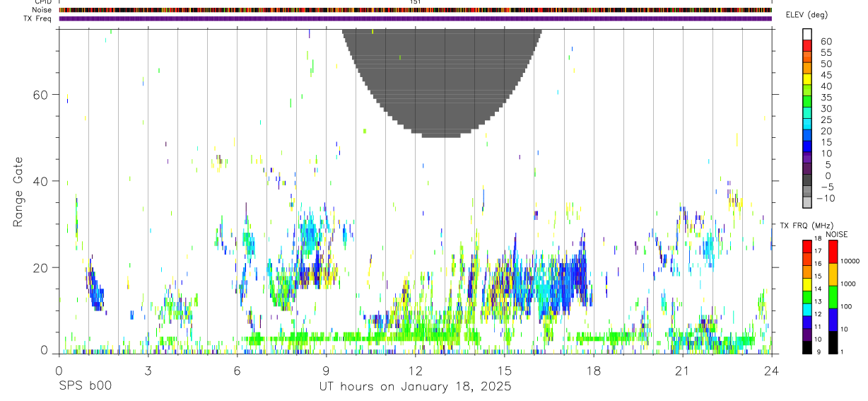Click the elevation swatch between 5 and 10

coord(807,158)
